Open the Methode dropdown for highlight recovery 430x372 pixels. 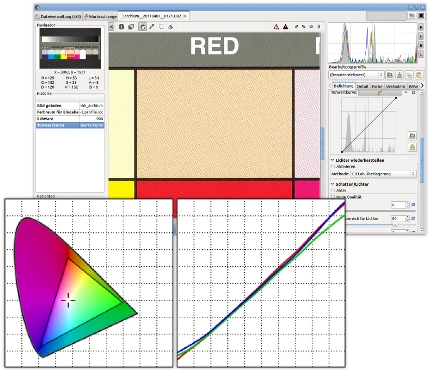click(383, 174)
